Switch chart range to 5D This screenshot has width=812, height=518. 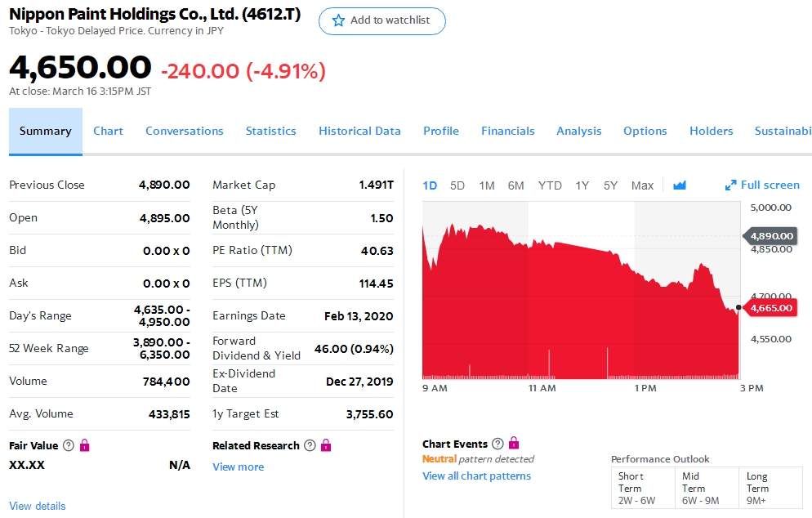point(457,185)
